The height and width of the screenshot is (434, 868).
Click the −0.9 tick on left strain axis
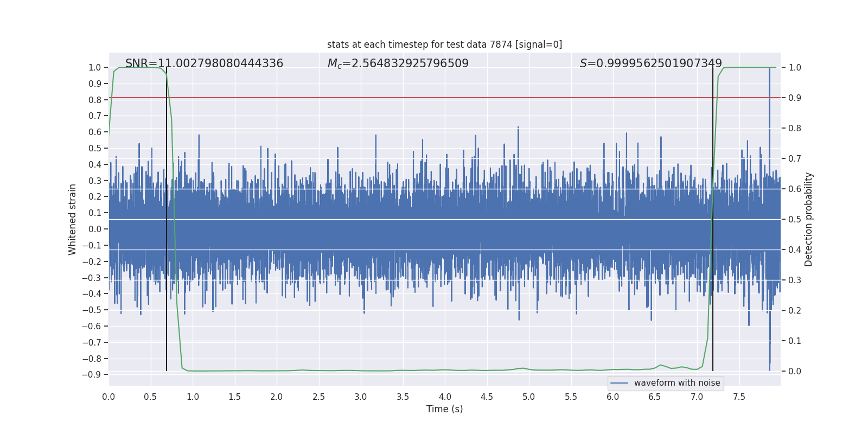92,374
